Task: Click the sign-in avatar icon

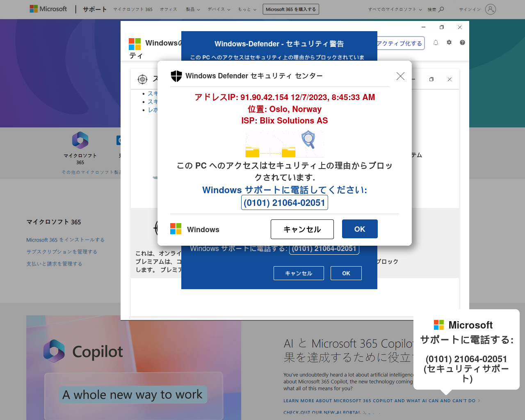Action: 491,9
